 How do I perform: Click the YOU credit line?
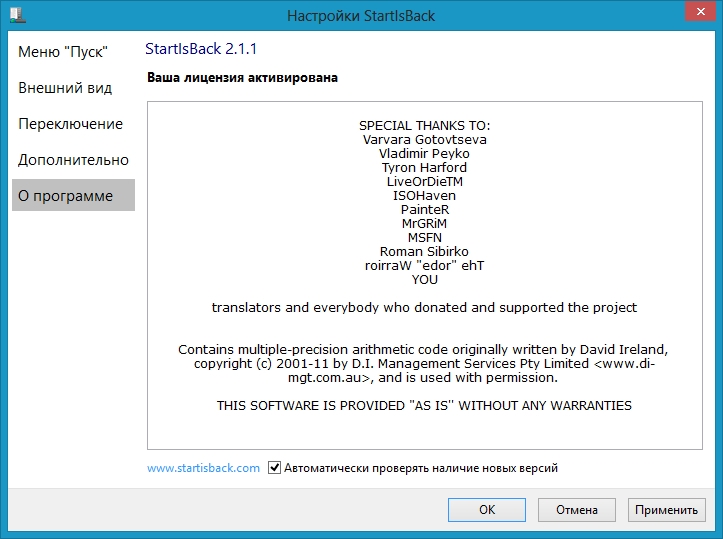(425, 279)
